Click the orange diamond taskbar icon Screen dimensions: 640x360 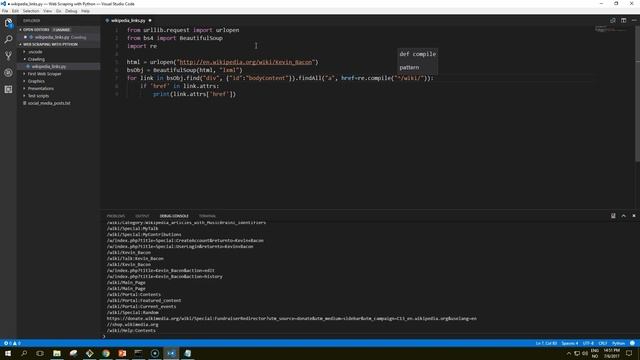(89, 353)
